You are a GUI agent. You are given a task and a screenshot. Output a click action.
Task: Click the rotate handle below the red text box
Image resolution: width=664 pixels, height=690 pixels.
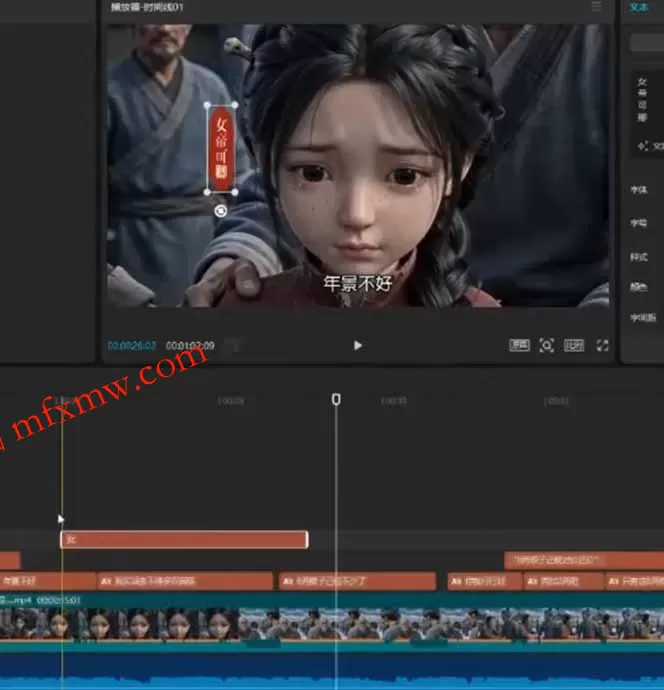click(220, 211)
